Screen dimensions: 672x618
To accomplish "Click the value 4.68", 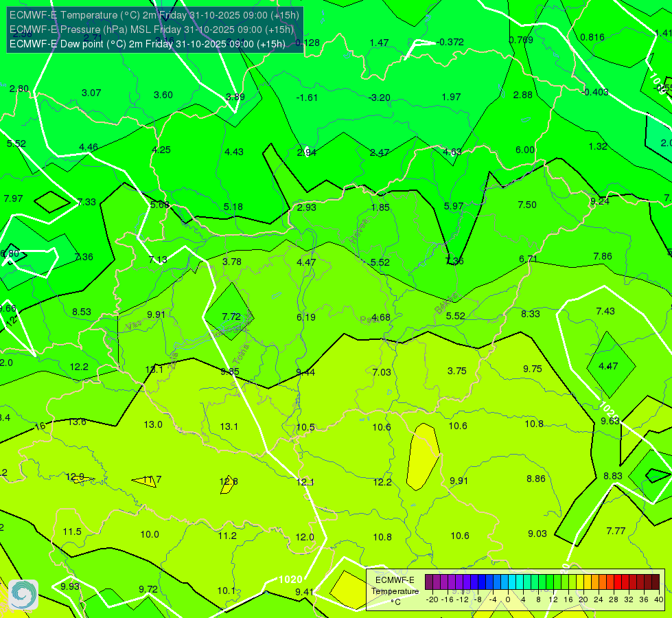I will (380, 317).
